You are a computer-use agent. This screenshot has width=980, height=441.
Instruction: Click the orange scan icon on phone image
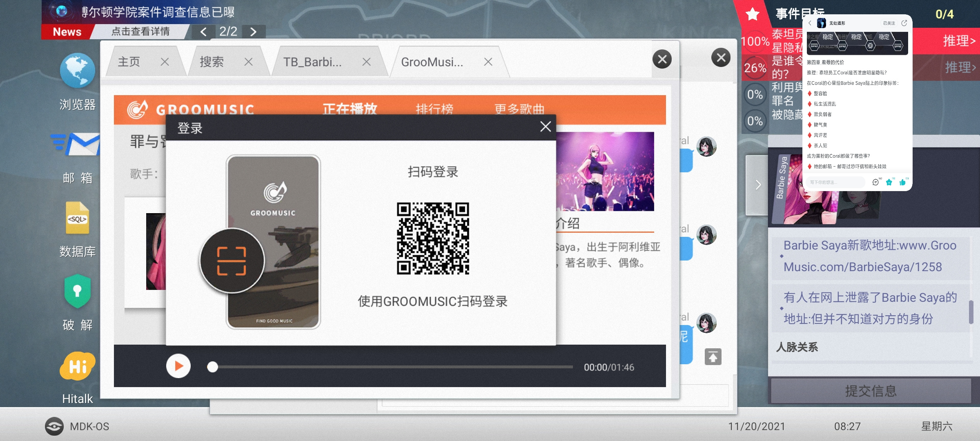tap(232, 261)
